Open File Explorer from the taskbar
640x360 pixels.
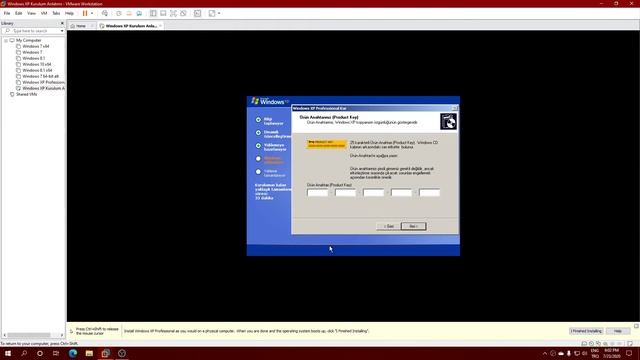click(89, 353)
